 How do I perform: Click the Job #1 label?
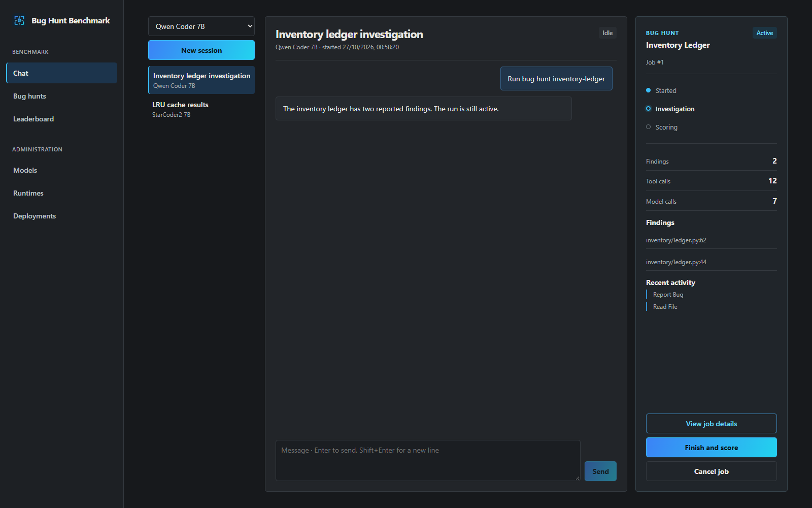click(x=655, y=62)
